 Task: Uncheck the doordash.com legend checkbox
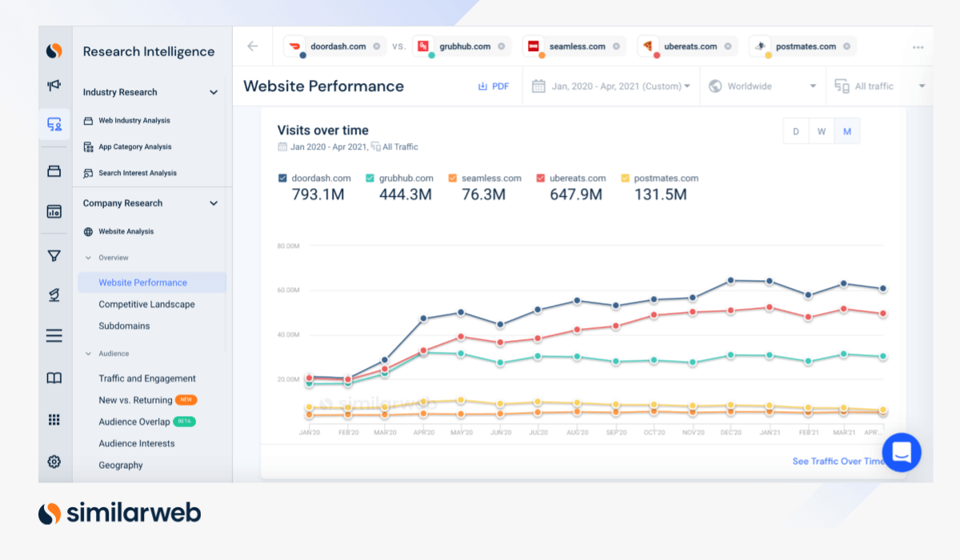[x=282, y=178]
